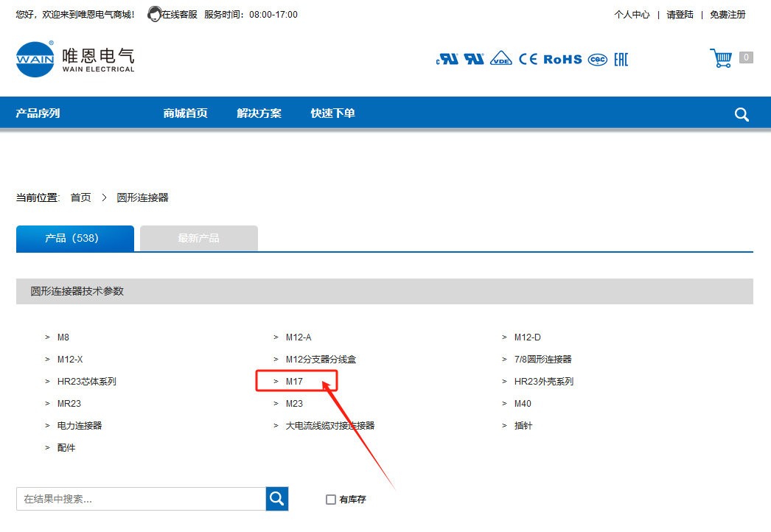The height and width of the screenshot is (532, 771).
Task: Click the magnifier icon in blue navbar
Action: click(x=742, y=114)
